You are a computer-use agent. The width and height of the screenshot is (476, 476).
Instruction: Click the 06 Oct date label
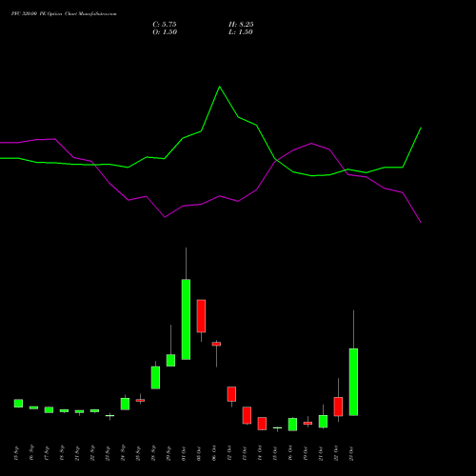[214, 454]
